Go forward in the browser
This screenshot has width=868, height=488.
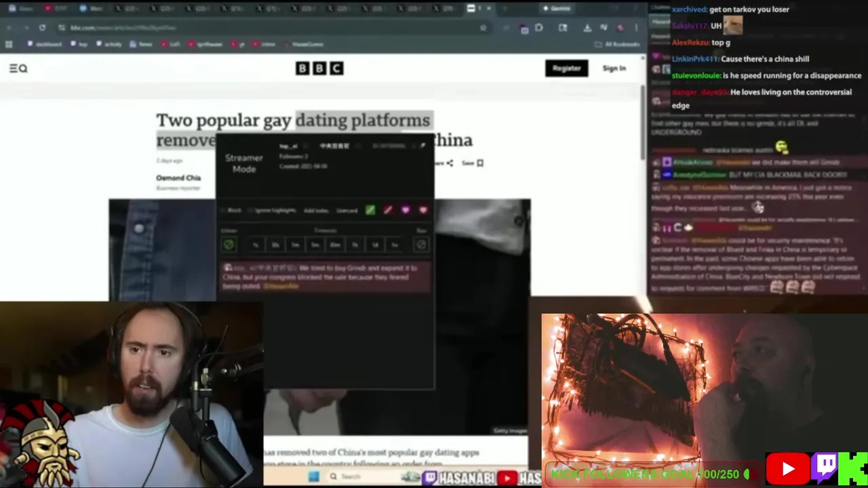[26, 28]
